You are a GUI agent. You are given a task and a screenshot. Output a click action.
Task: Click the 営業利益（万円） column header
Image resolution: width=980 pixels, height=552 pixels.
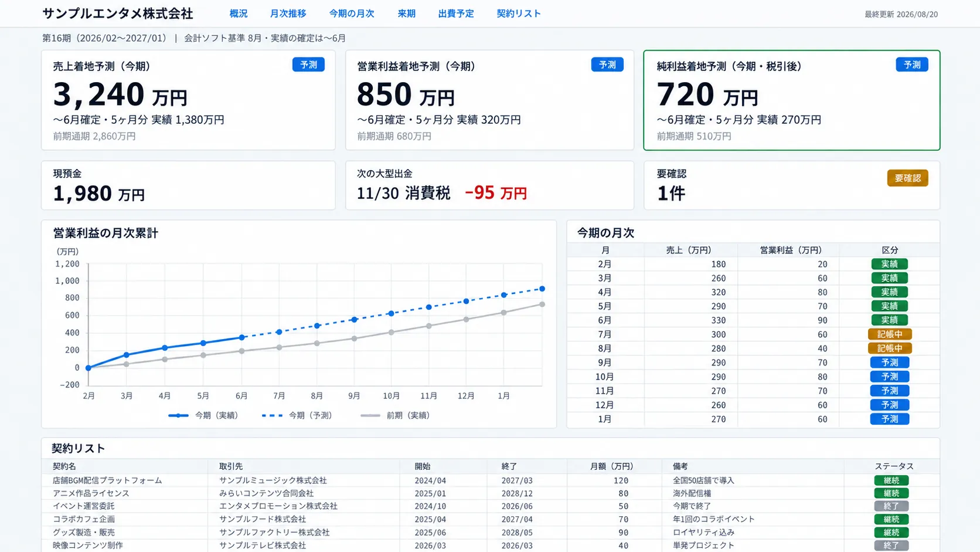(x=791, y=250)
